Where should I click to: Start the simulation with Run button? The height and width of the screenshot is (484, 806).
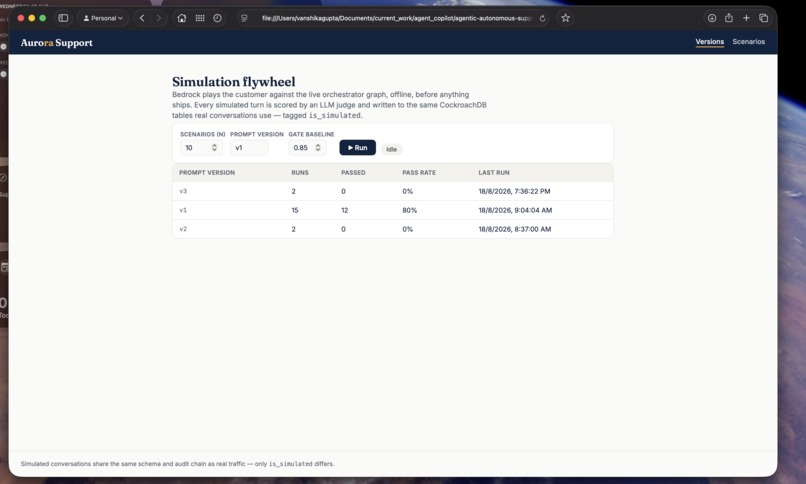[357, 147]
